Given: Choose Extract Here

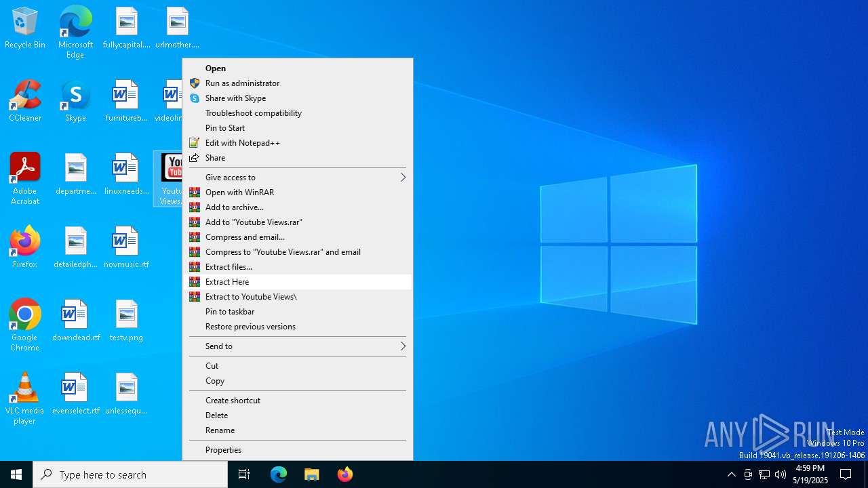Looking at the screenshot, I should click(298, 282).
